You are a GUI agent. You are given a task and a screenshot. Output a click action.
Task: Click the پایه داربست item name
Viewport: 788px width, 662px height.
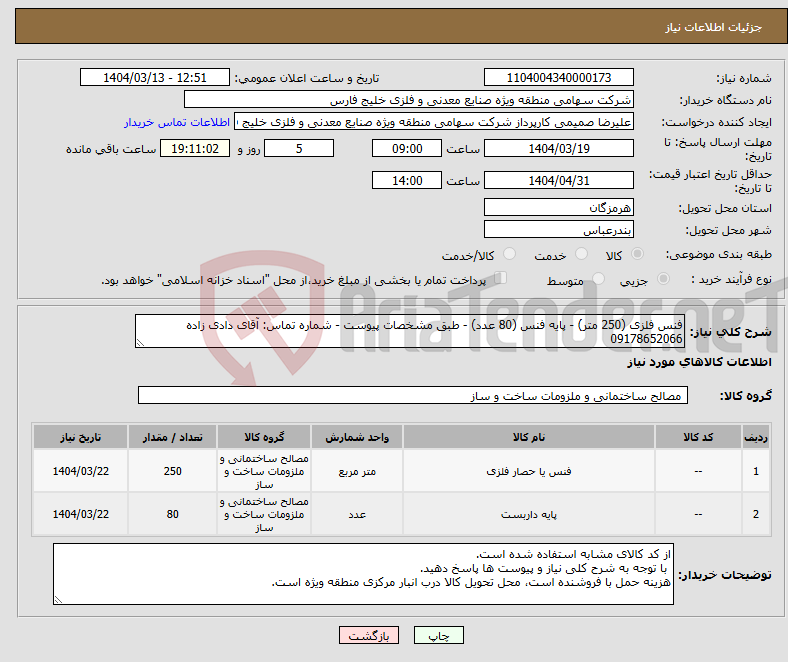coord(529,514)
